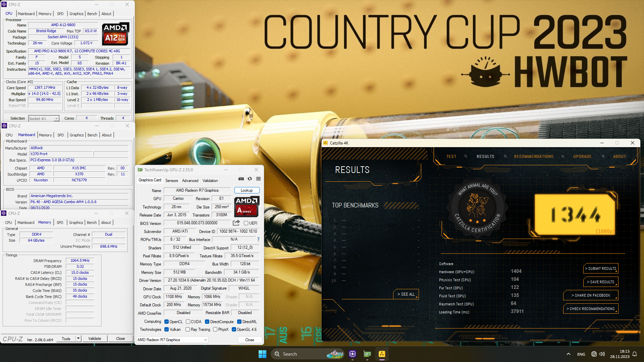Click the Lookup button in GPU-Z

[247, 190]
